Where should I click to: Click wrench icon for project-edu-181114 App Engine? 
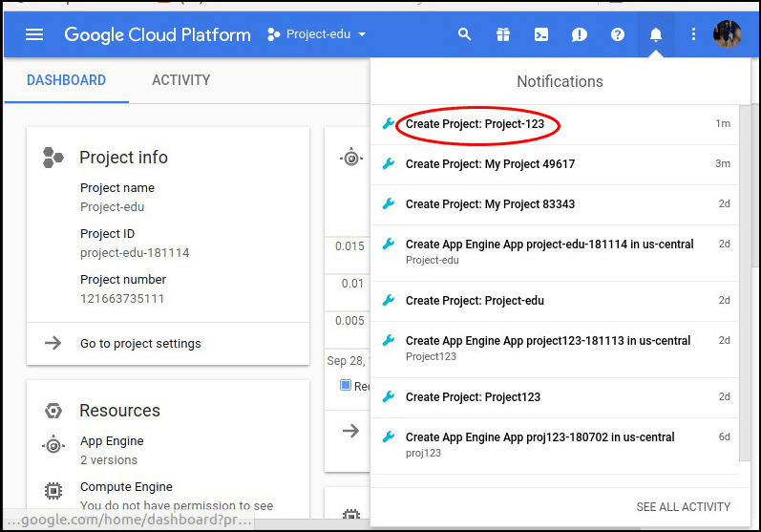tap(389, 244)
